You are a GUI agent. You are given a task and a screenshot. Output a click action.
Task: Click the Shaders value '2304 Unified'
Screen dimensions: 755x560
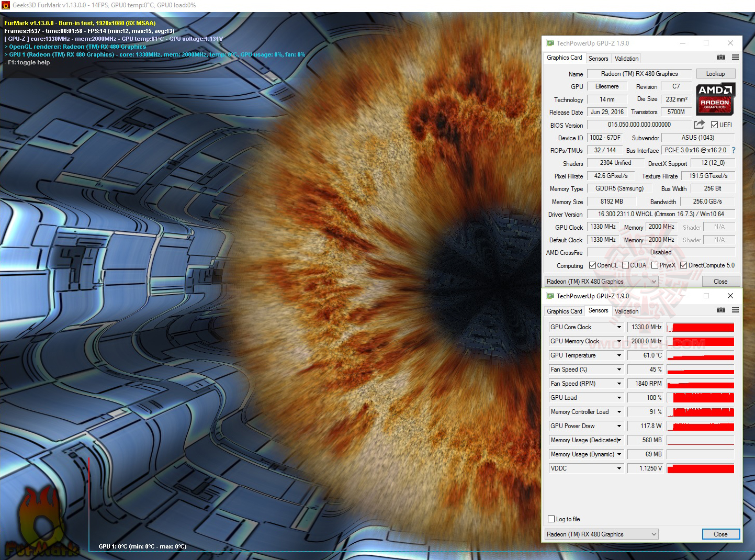click(x=615, y=163)
